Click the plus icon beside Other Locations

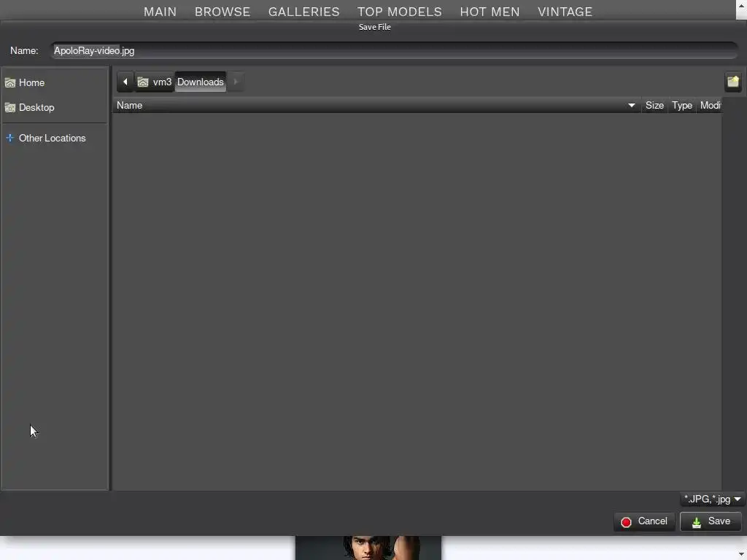(x=10, y=138)
